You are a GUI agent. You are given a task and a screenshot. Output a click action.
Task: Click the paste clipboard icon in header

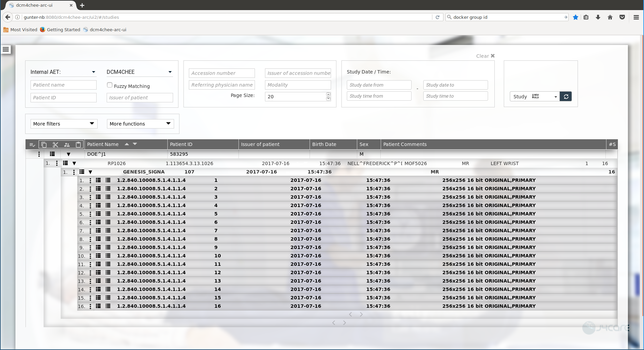click(x=78, y=145)
